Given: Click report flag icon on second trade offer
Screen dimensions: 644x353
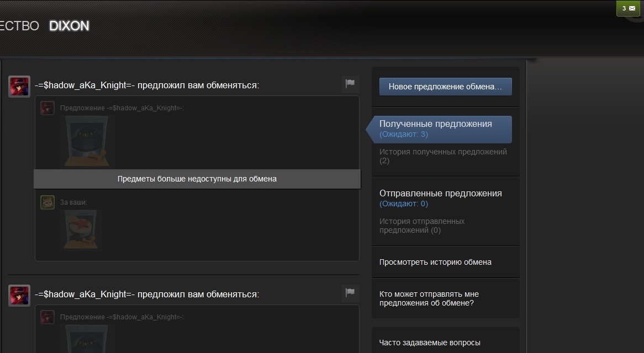Looking at the screenshot, I should [350, 293].
